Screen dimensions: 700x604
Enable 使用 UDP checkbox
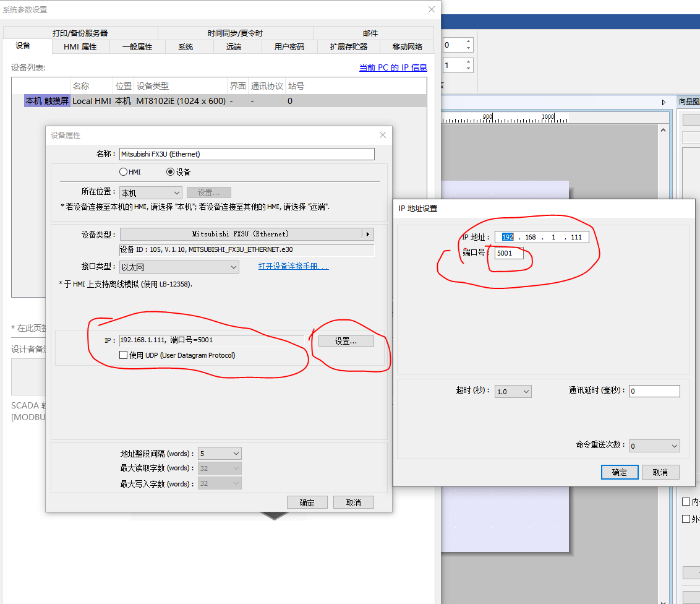pos(124,355)
